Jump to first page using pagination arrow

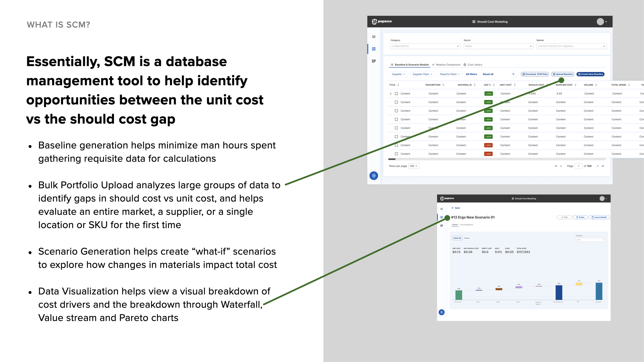[556, 166]
